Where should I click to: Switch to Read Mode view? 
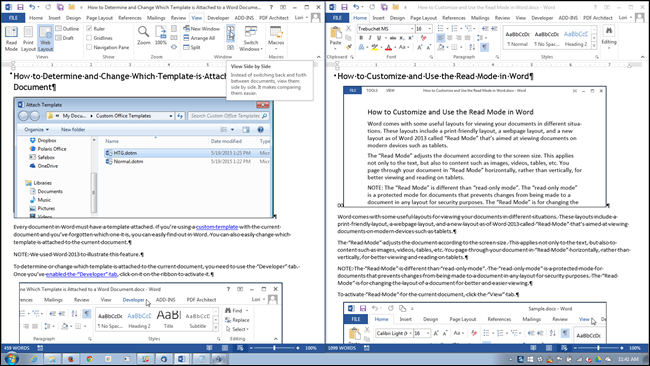(11, 38)
